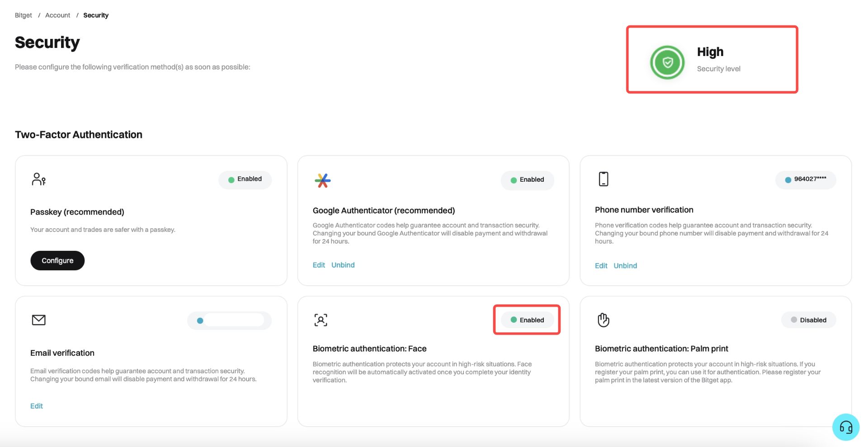Unbind the phone number verification
Viewport: 868px width, 447px height.
point(625,266)
